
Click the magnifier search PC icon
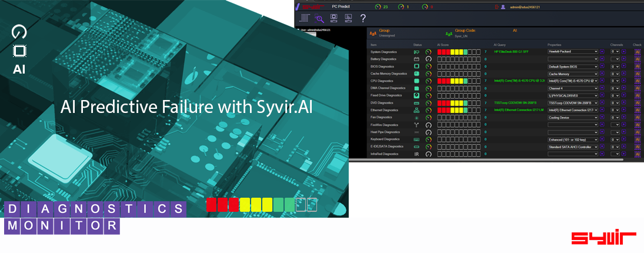pyautogui.click(x=319, y=18)
